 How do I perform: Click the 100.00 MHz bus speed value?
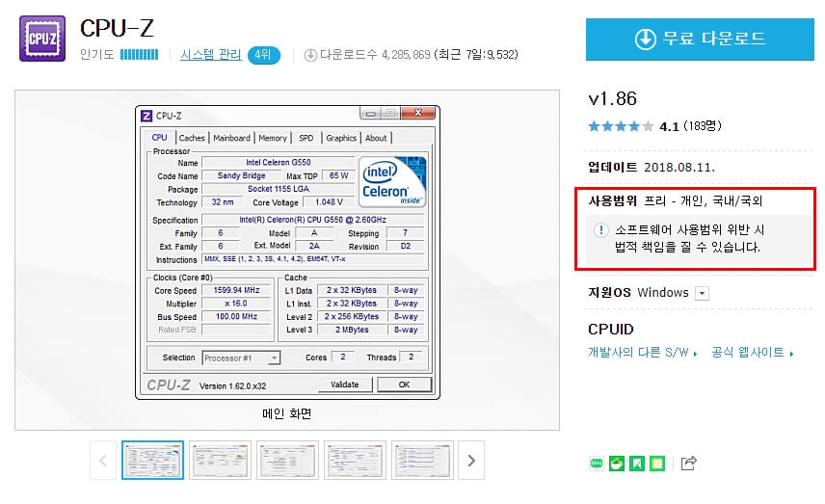[x=236, y=317]
